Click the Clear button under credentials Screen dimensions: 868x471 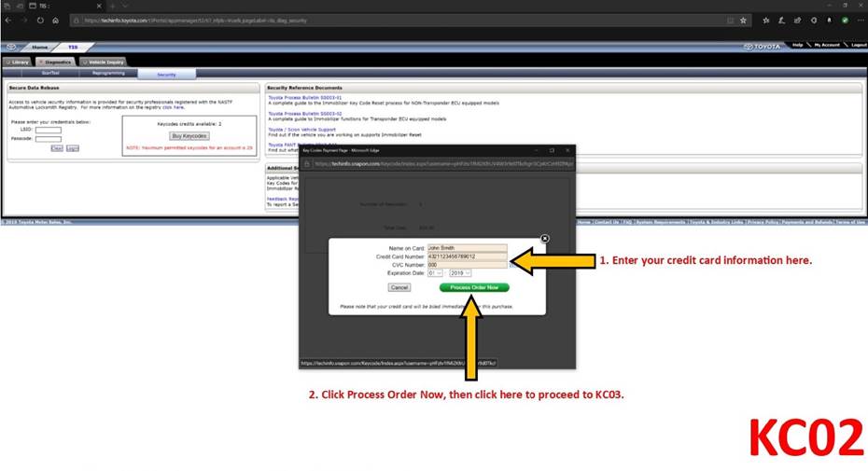56,148
